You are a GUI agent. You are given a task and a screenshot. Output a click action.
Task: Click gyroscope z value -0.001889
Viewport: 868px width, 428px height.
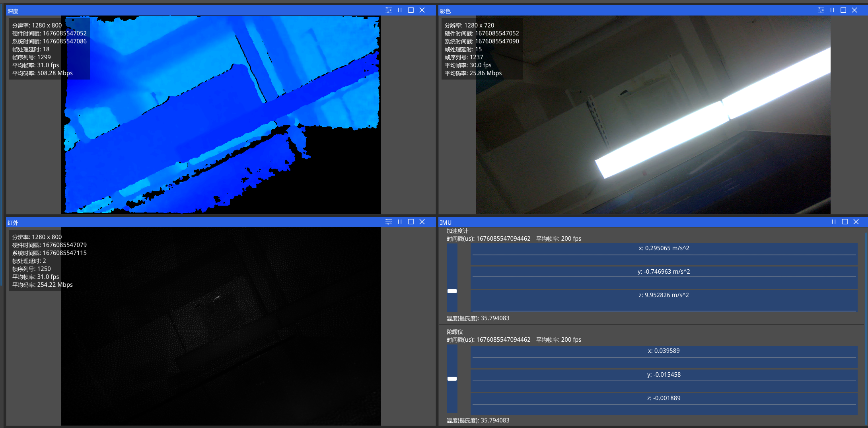click(x=664, y=398)
